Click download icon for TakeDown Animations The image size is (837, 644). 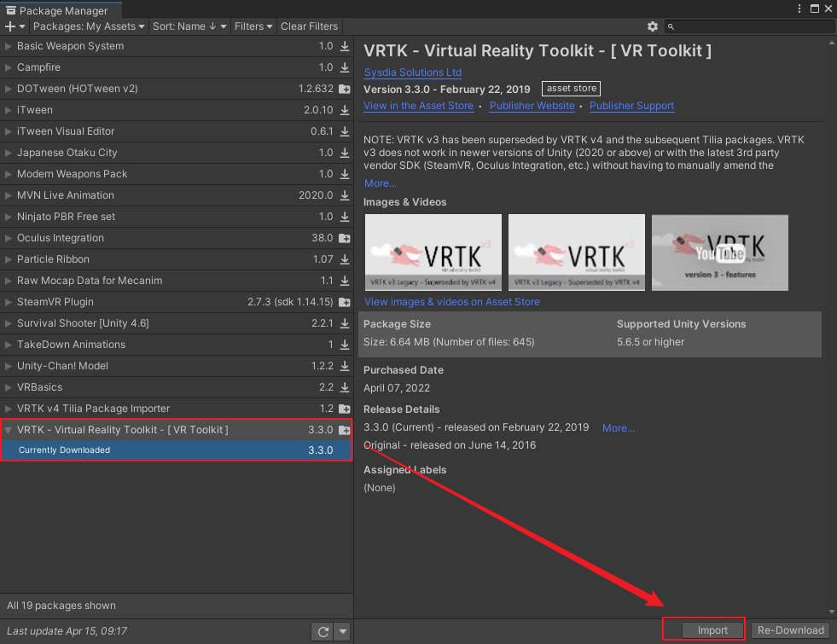click(x=345, y=345)
